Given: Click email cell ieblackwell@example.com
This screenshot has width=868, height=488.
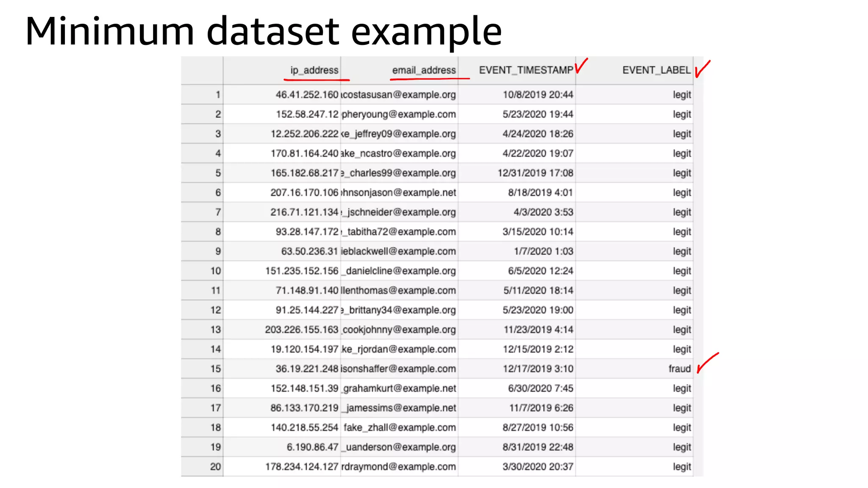Looking at the screenshot, I should point(399,251).
